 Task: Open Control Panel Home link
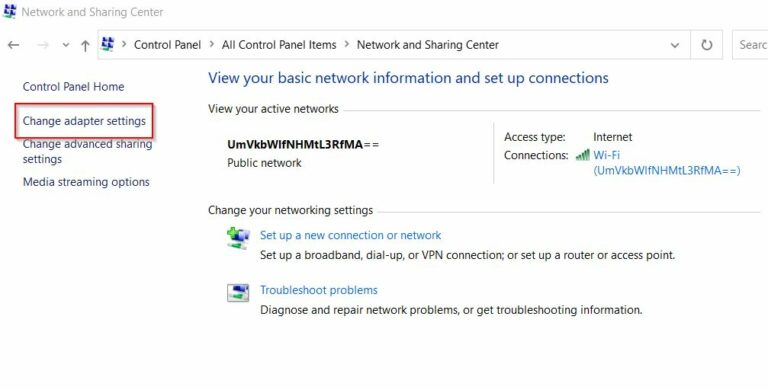point(73,87)
